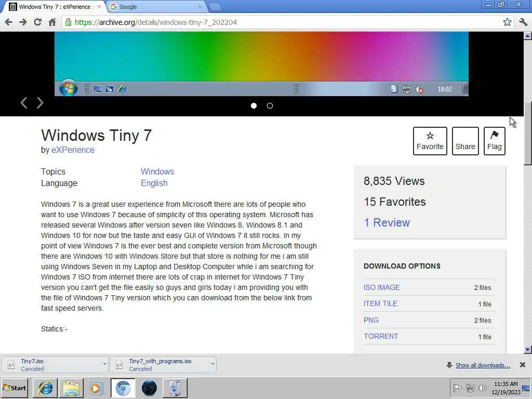The image size is (532, 399).
Task: Select the second carousel dot
Action: tap(270, 106)
